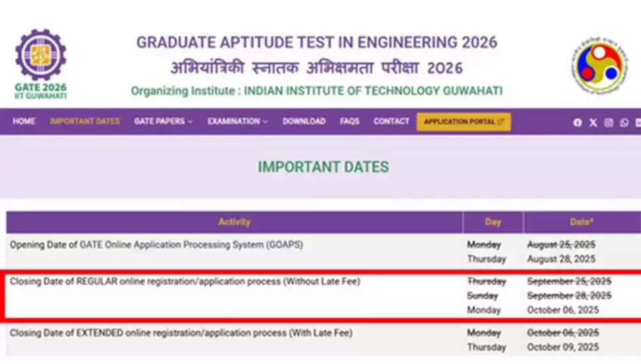
Task: Click the yellow Application Portal button
Action: 464,122
